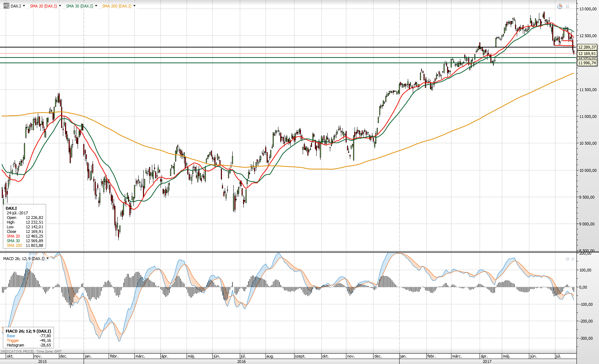Select the SMA 20 (DAX.I) legend label
The image size is (599, 364).
tap(43, 6)
